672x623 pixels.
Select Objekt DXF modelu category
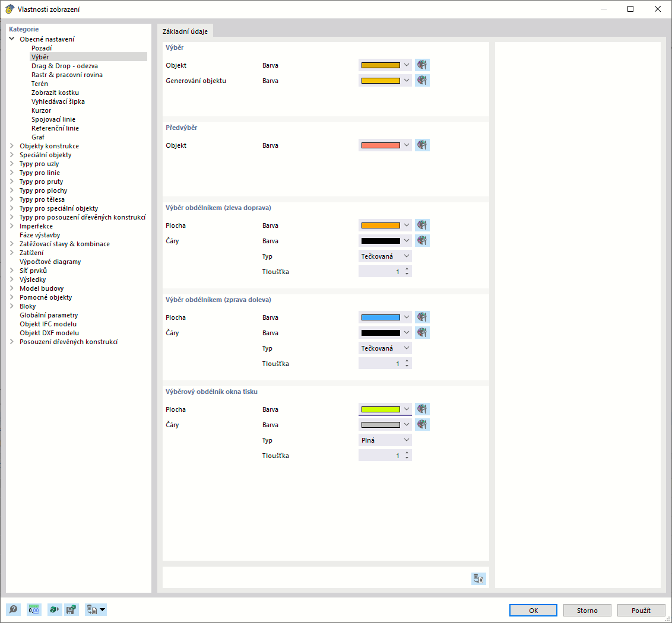[49, 333]
